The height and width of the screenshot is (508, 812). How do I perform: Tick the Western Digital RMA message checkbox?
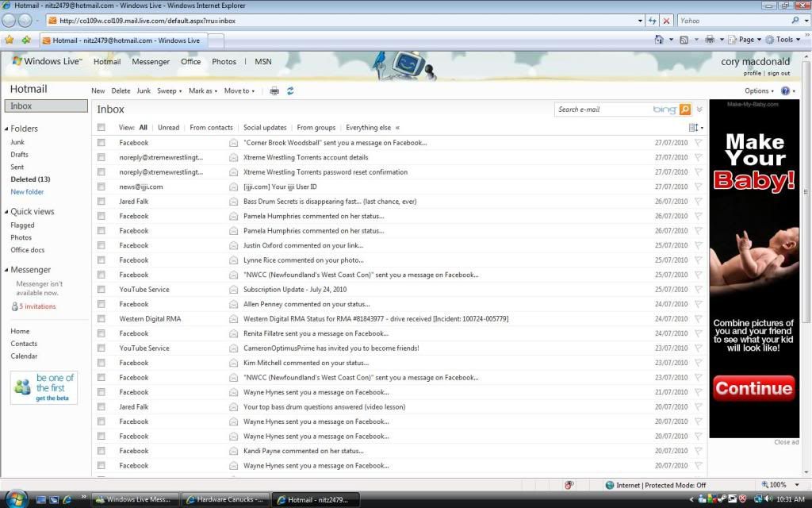click(101, 319)
